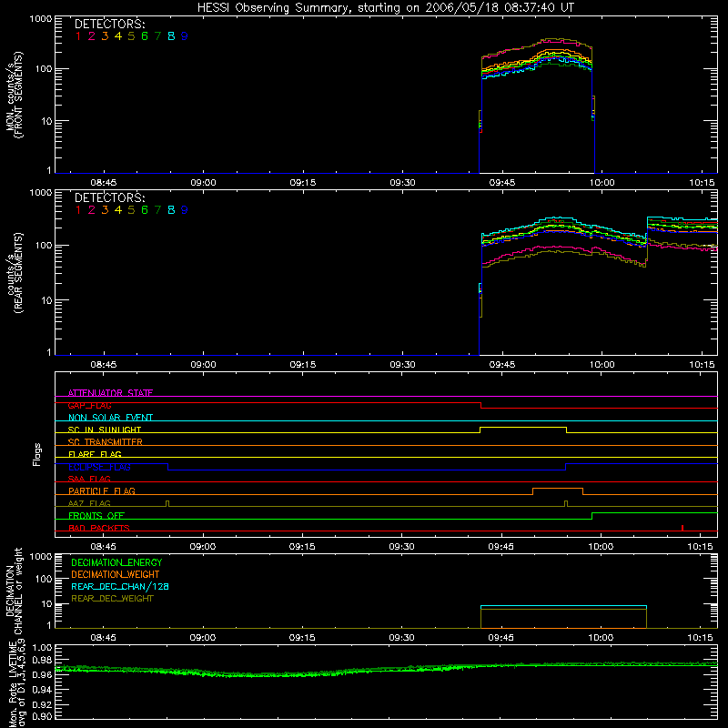Click the REAR_DEC_CHAN/128 legend entry
Screen dimensions: 728x728
120,587
